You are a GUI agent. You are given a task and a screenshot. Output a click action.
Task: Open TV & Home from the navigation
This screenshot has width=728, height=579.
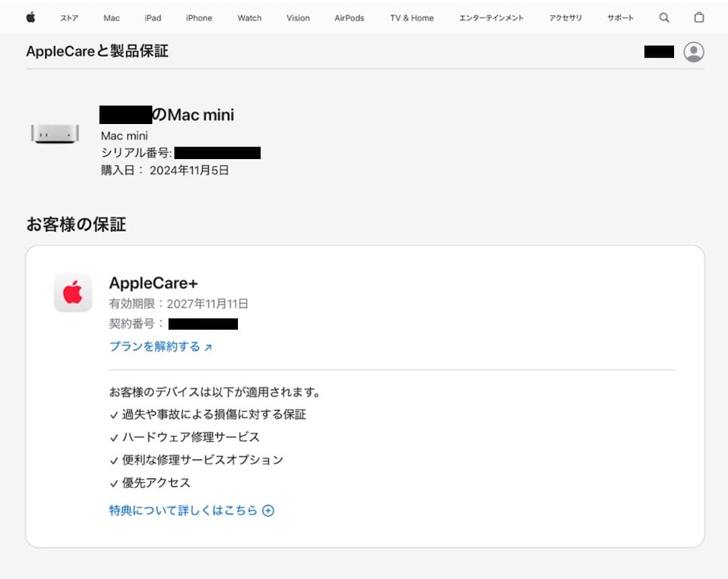point(411,18)
